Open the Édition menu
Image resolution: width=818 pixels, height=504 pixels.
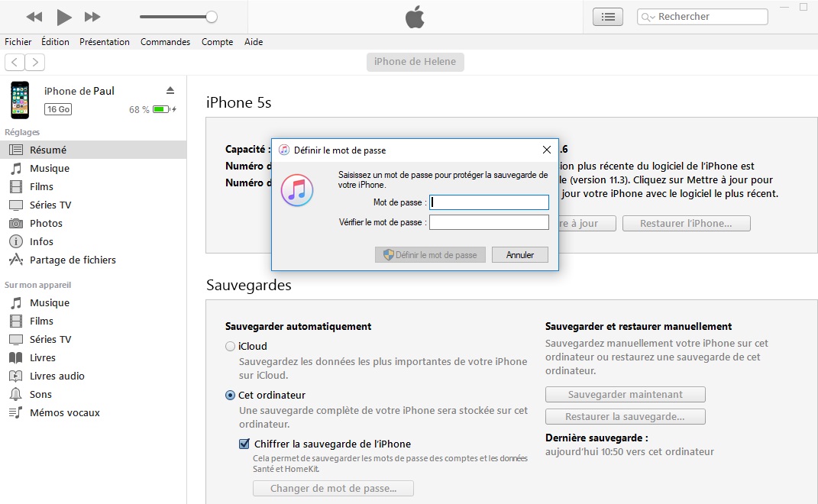55,42
